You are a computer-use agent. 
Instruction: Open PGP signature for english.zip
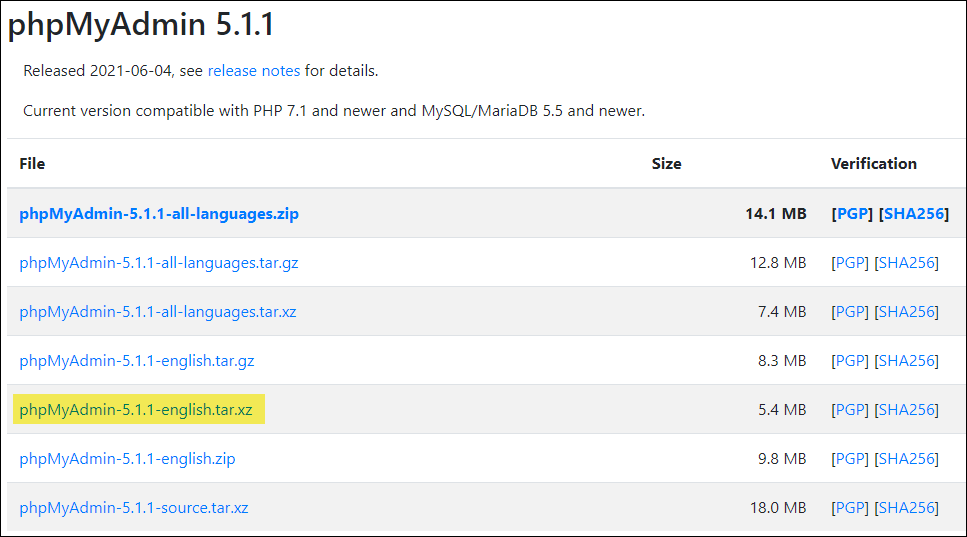[850, 459]
